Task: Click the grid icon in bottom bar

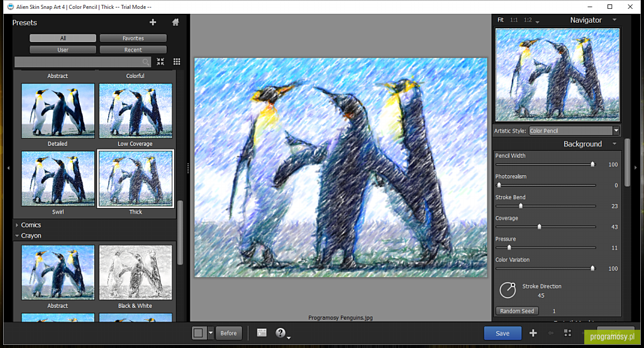Action: tap(568, 333)
